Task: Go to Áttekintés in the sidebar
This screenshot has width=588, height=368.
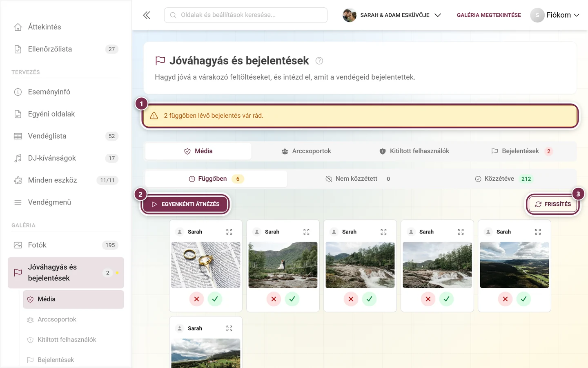Action: (66, 27)
